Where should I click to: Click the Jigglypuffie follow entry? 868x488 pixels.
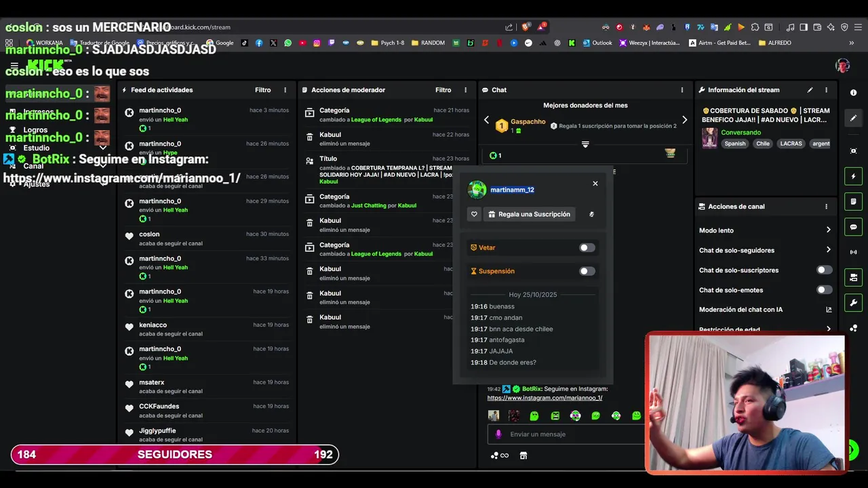pyautogui.click(x=207, y=434)
